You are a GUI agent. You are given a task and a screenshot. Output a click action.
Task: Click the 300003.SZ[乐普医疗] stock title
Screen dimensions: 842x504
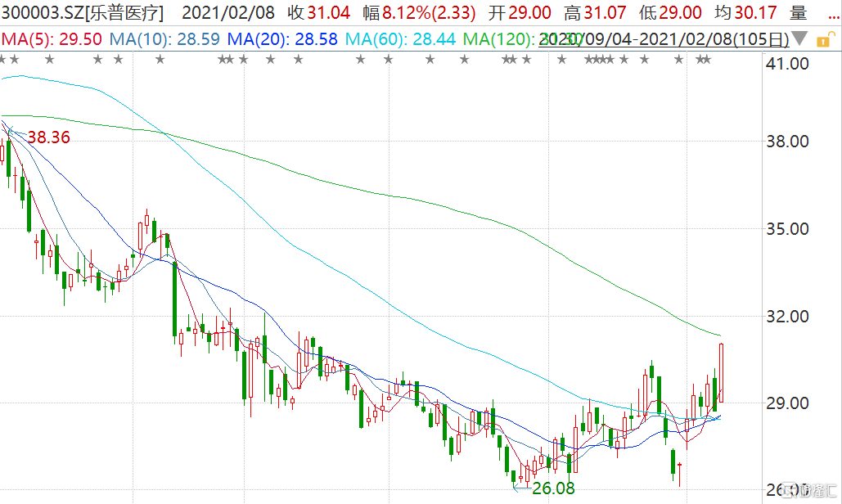[83, 12]
